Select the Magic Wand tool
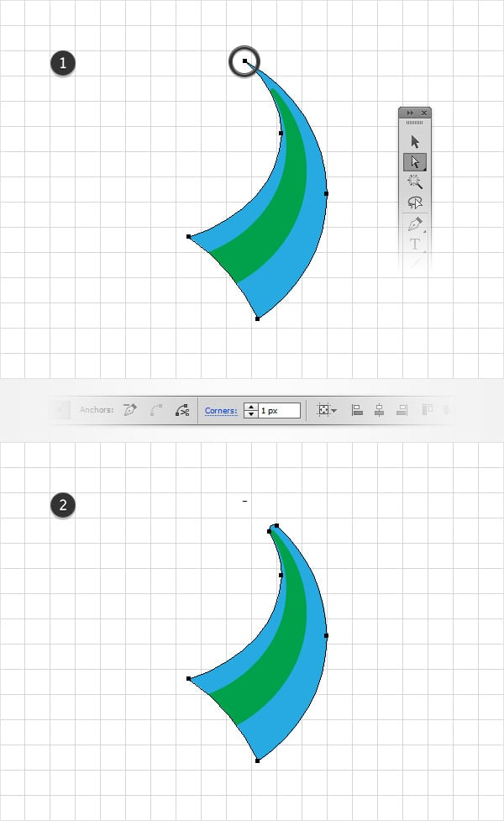This screenshot has height=821, width=504. 415,182
